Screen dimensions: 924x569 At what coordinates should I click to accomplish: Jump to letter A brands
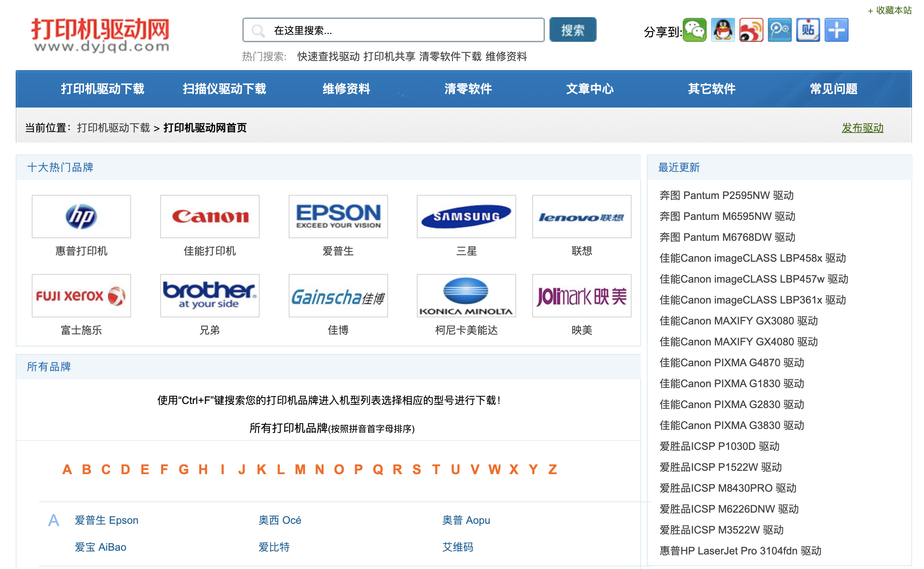(x=67, y=470)
